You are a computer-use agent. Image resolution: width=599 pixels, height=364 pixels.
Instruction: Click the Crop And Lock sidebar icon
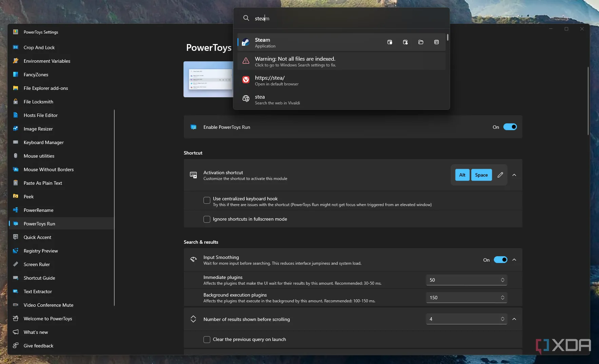16,47
